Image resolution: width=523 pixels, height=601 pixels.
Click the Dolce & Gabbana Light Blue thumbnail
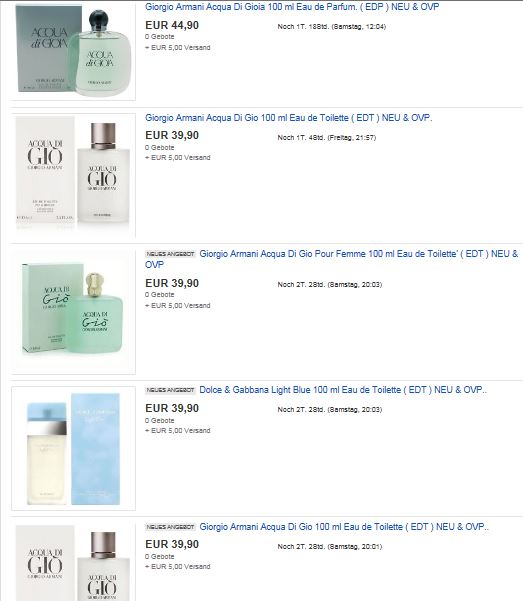pos(73,448)
